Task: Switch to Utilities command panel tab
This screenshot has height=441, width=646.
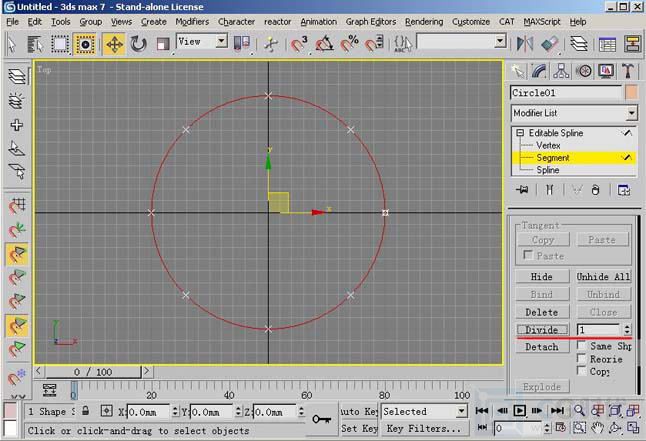Action: (x=628, y=71)
